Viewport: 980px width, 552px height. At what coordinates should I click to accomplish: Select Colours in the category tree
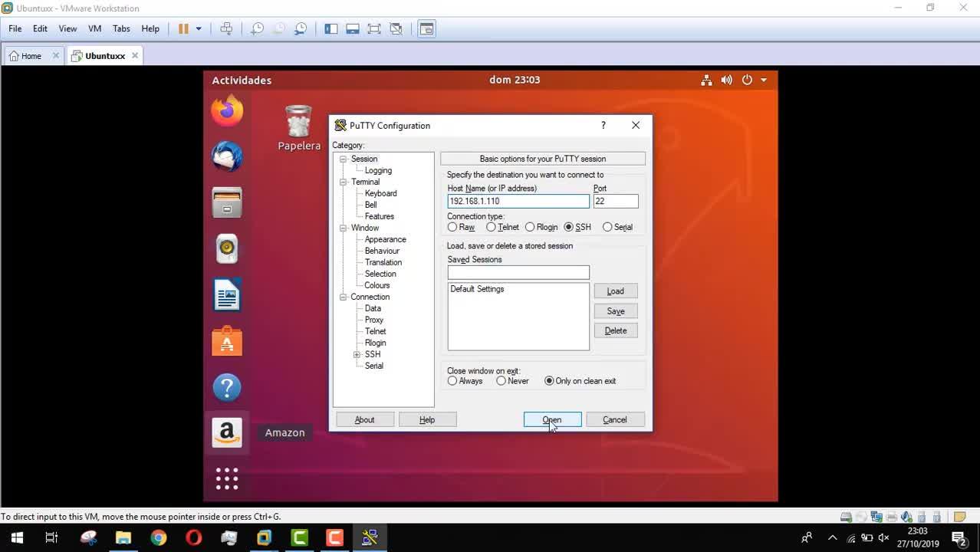[377, 285]
